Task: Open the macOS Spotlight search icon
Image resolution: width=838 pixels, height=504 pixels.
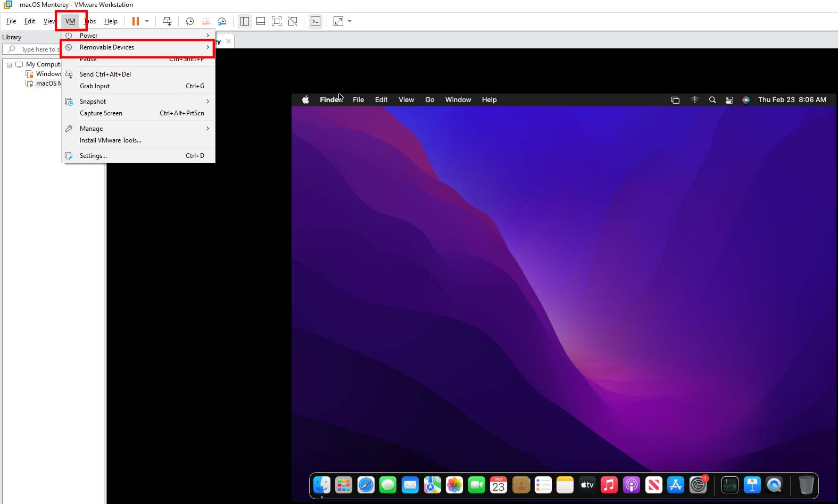Action: [712, 100]
